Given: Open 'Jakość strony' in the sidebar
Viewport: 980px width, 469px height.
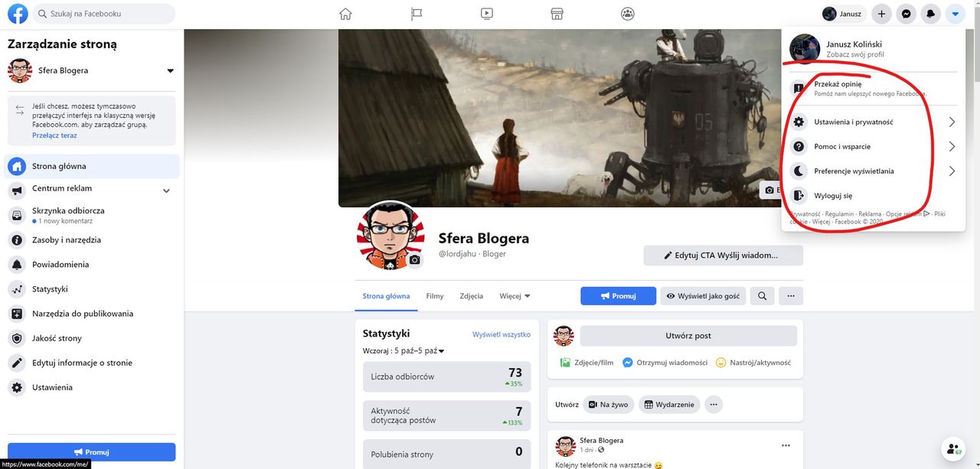Looking at the screenshot, I should point(92,338).
